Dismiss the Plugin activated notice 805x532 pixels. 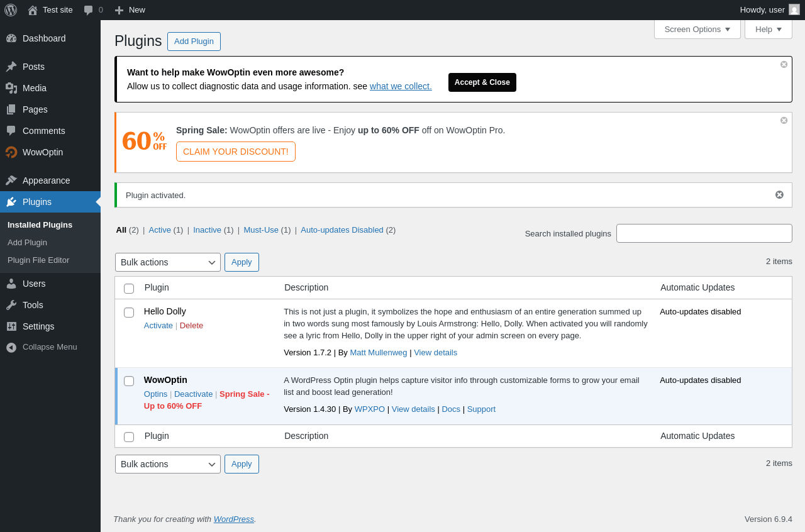[779, 195]
